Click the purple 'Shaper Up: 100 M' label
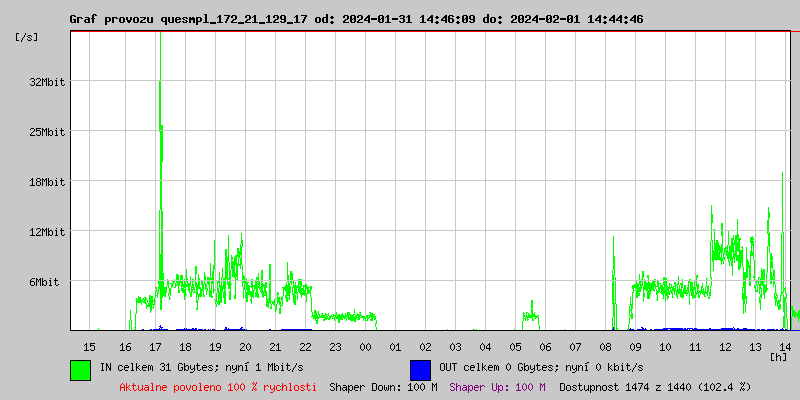 [x=497, y=387]
